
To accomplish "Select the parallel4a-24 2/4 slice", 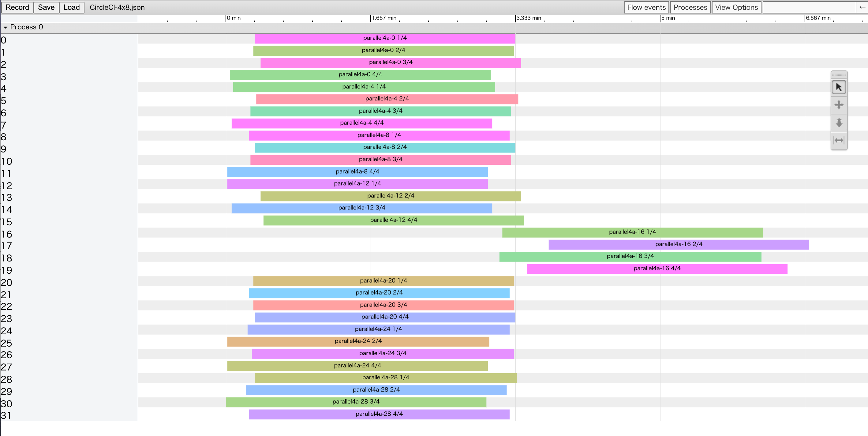I will tap(358, 342).
